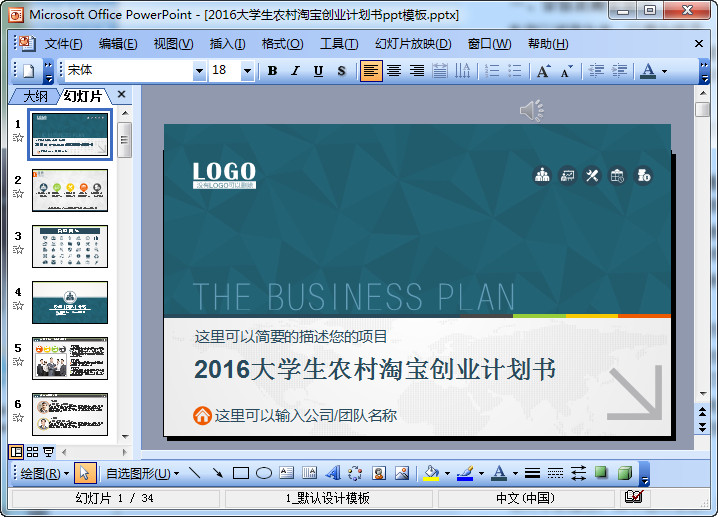Click the font color A button in formatting toolbar
The height and width of the screenshot is (517, 718).
(648, 71)
